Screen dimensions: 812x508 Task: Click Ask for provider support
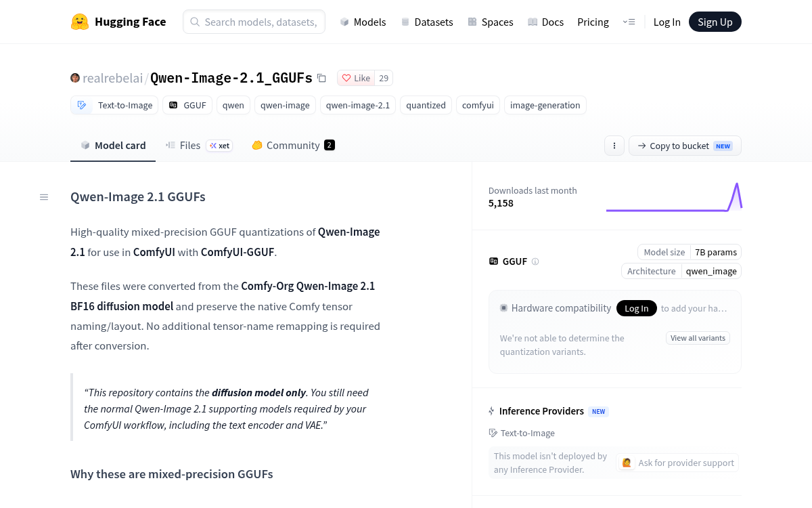(678, 463)
